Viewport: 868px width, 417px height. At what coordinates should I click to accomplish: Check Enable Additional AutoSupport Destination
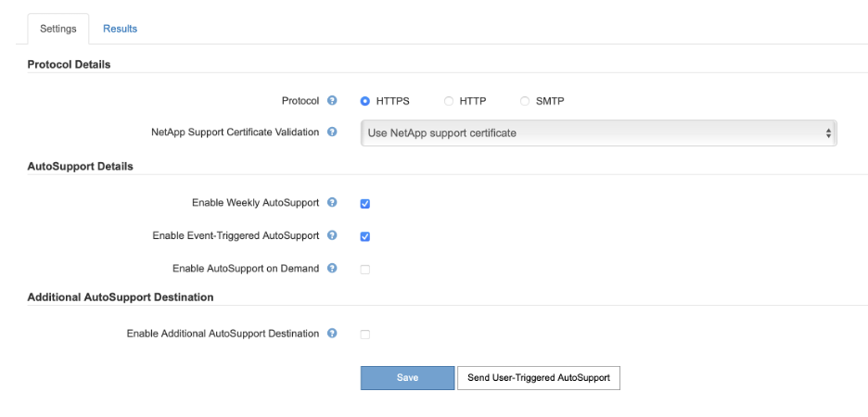pyautogui.click(x=365, y=335)
